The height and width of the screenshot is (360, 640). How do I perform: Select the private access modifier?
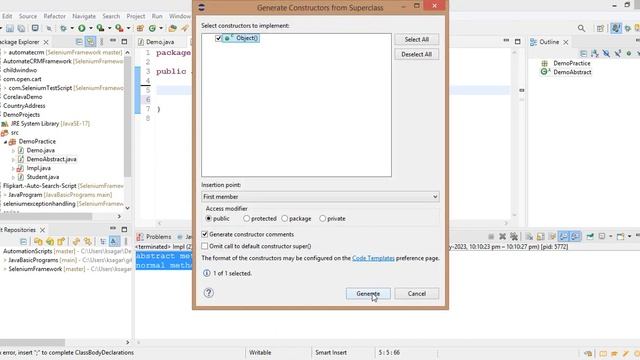click(x=322, y=218)
